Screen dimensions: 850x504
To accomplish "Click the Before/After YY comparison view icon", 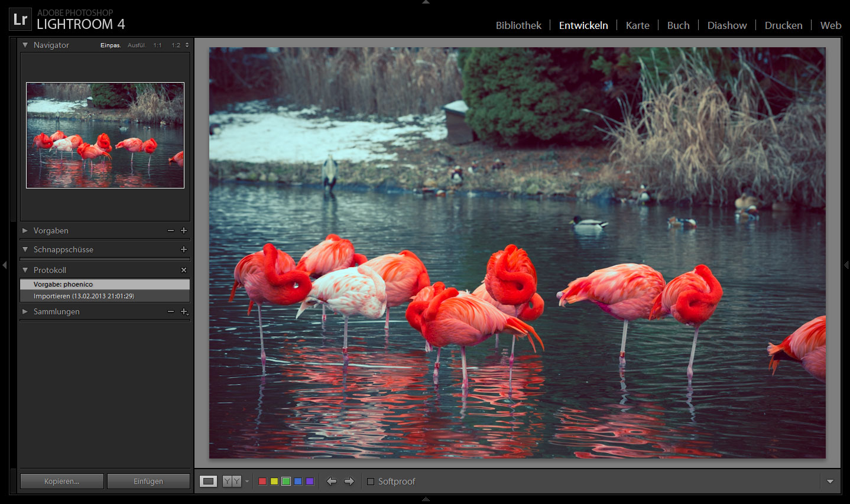I will click(x=232, y=482).
